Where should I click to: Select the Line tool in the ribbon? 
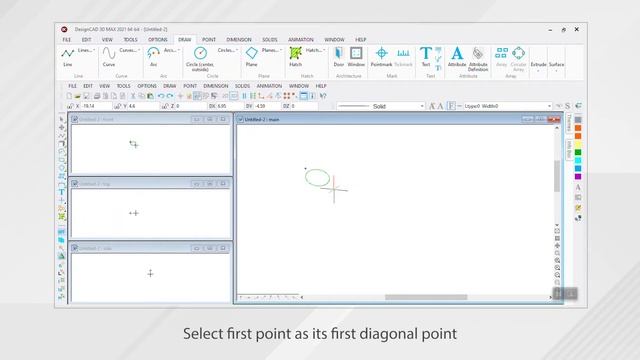click(68, 56)
